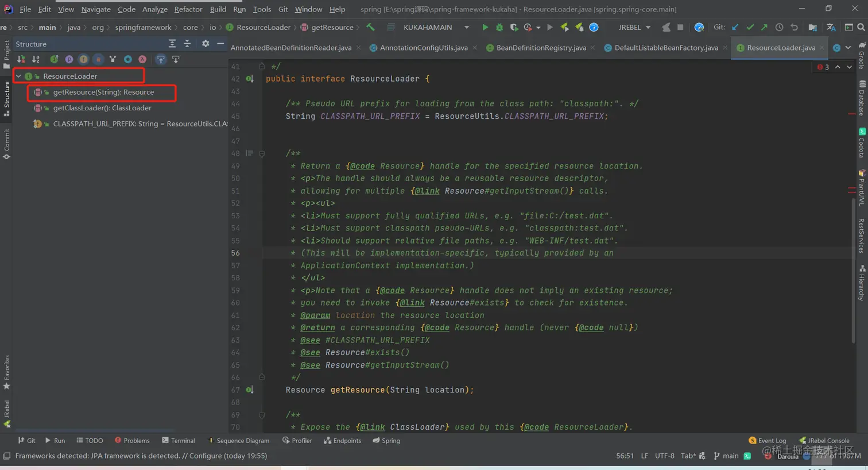Viewport: 868px width, 470px height.
Task: Click the red error indicator showing 3
Action: pos(823,67)
